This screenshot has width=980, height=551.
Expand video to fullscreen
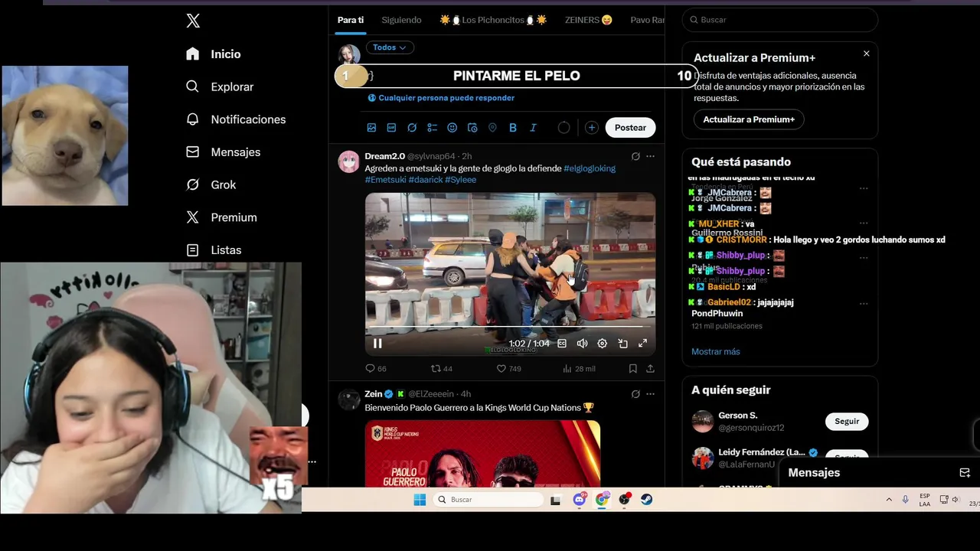coord(642,344)
